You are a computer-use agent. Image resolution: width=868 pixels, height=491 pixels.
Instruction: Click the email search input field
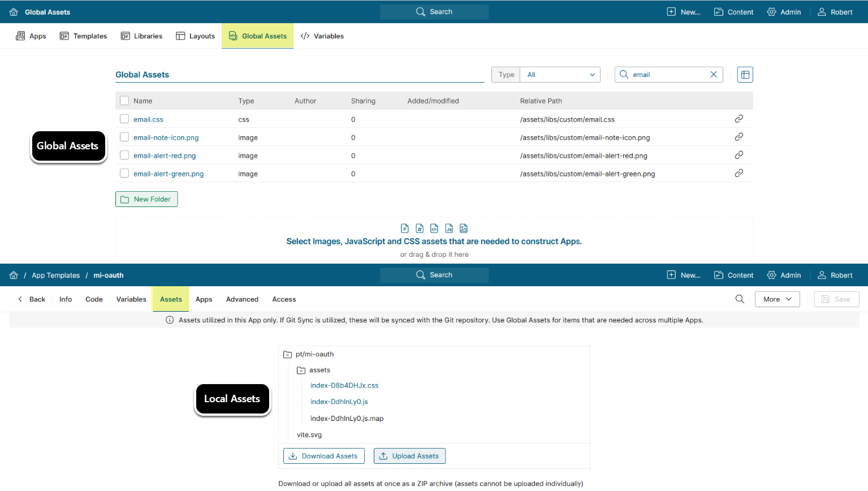(x=667, y=75)
